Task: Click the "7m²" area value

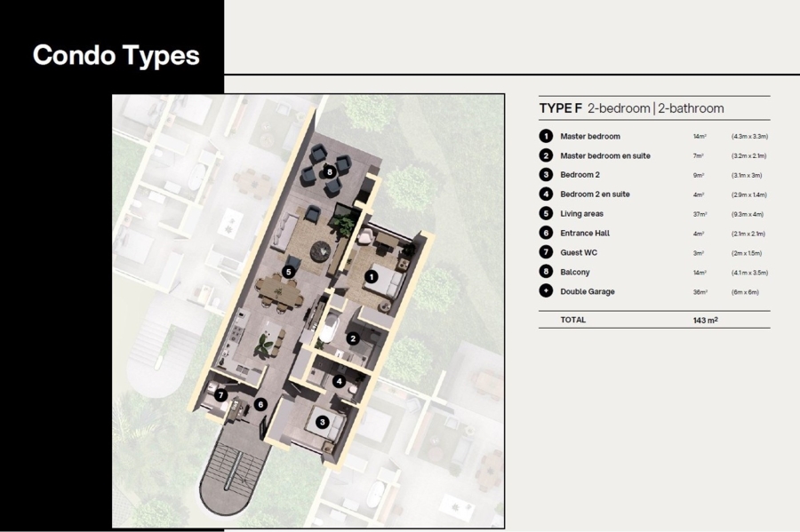Action: 698,156
